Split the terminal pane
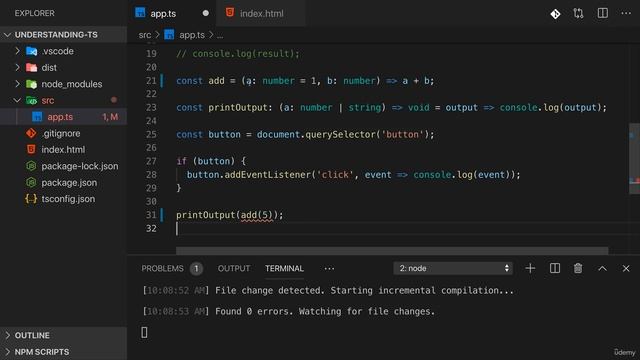The width and height of the screenshot is (640, 360). 555,268
